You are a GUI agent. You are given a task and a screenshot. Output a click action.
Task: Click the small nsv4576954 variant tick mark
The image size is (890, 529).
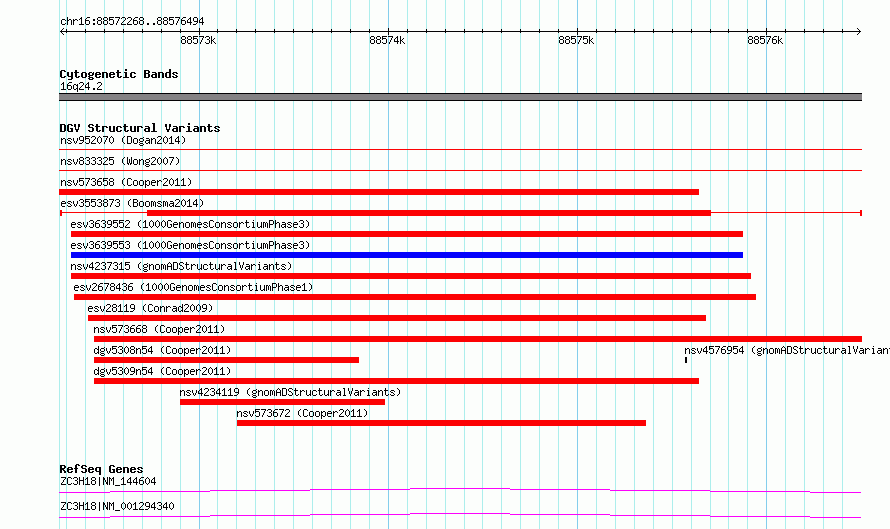click(x=686, y=360)
